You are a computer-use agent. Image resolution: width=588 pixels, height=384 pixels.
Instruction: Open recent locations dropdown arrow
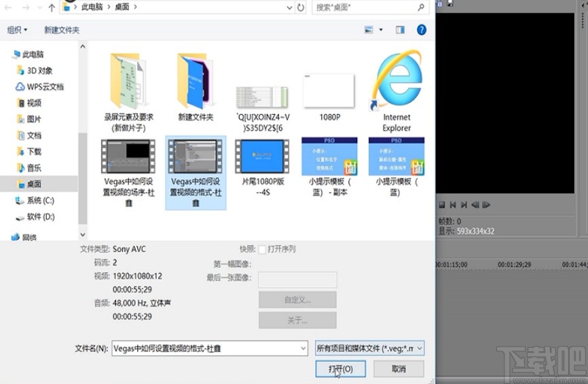click(40, 7)
